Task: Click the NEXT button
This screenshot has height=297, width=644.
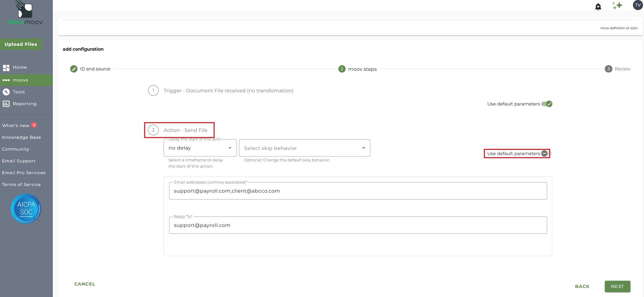Action: (618, 286)
